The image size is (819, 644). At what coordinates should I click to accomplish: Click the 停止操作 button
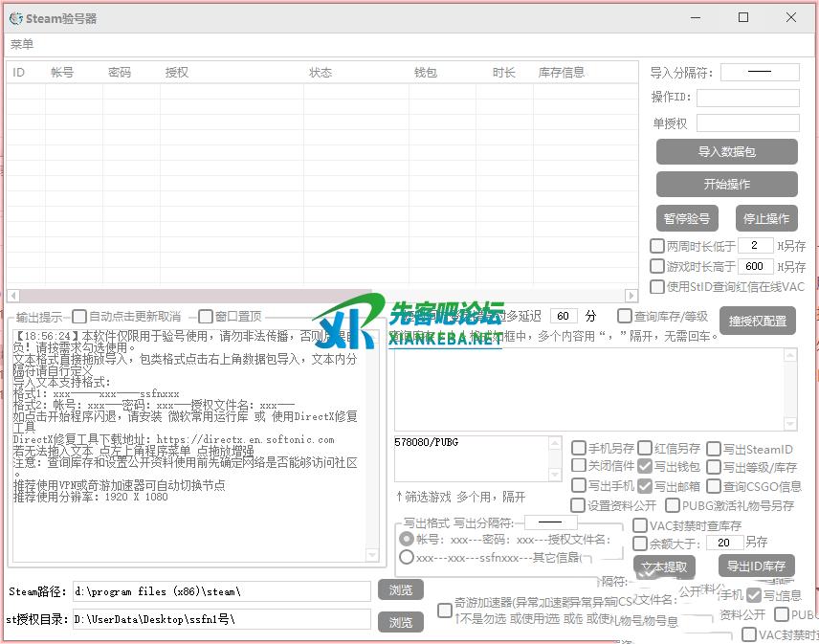tap(765, 217)
